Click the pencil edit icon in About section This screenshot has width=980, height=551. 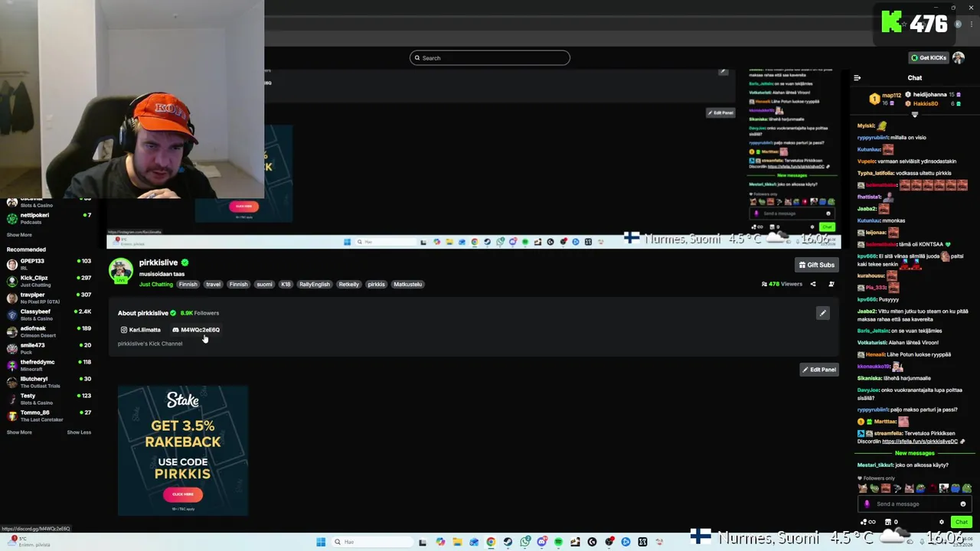pos(822,313)
